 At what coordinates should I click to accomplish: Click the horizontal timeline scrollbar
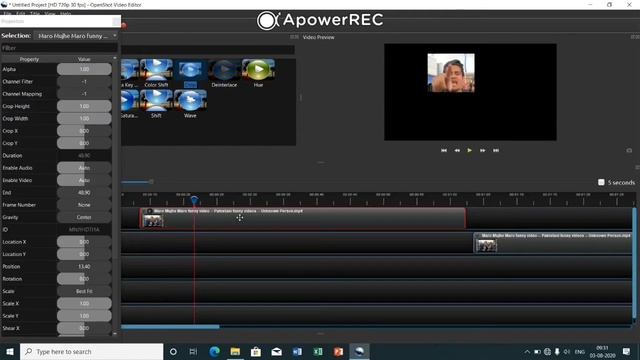pos(170,327)
